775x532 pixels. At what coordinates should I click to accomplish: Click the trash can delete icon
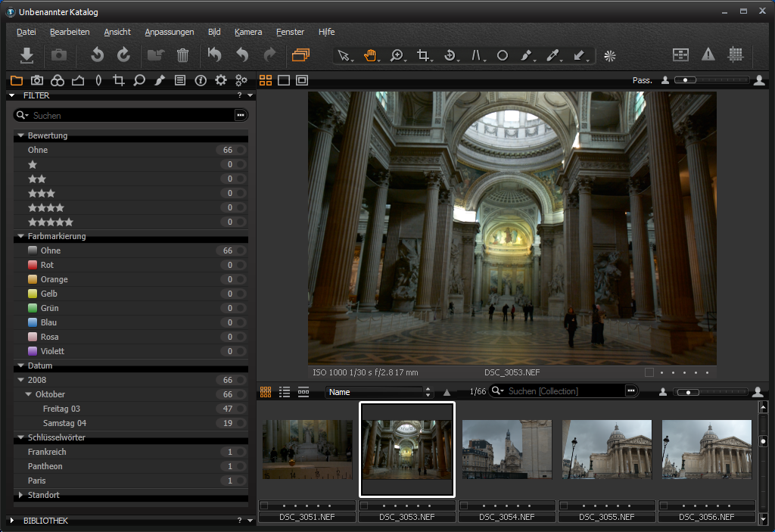click(x=182, y=55)
